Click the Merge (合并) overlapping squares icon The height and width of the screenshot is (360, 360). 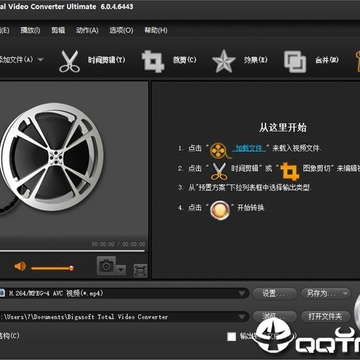(295, 61)
